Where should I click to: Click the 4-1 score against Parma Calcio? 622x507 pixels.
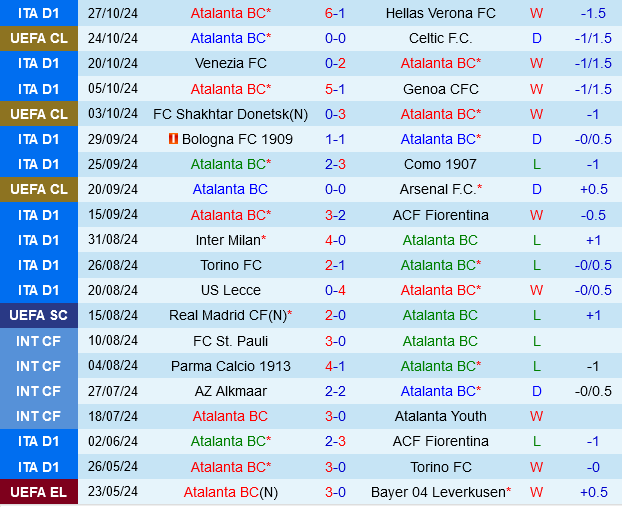coord(335,366)
